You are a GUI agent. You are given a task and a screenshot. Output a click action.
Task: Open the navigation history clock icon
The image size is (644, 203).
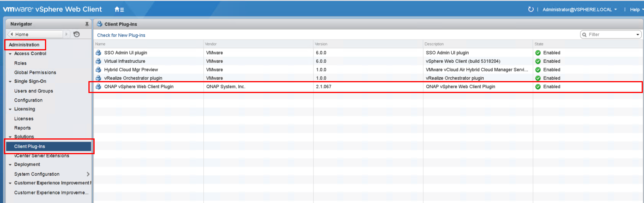pos(77,34)
